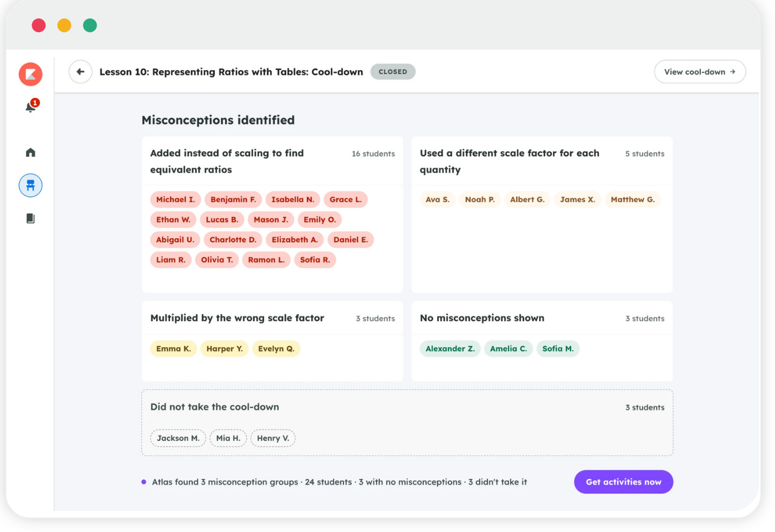Open student chip Sofia M.
Screen dimensions: 775x532
click(558, 348)
